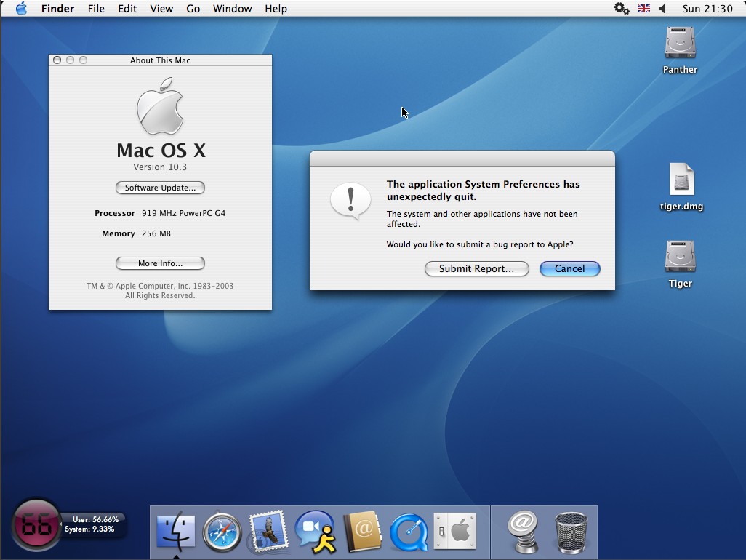Open the Help menu
Viewport: 746px width, 560px height.
pyautogui.click(x=276, y=9)
